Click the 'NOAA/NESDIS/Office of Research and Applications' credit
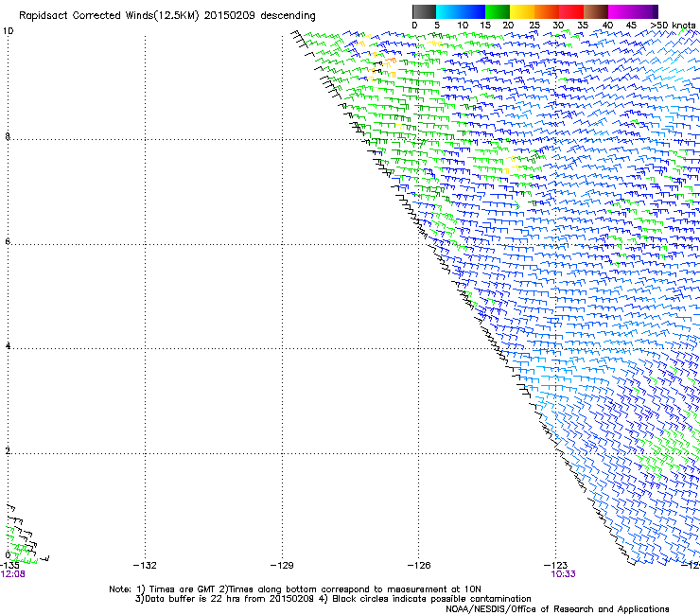700x615 pixels. tap(557, 609)
